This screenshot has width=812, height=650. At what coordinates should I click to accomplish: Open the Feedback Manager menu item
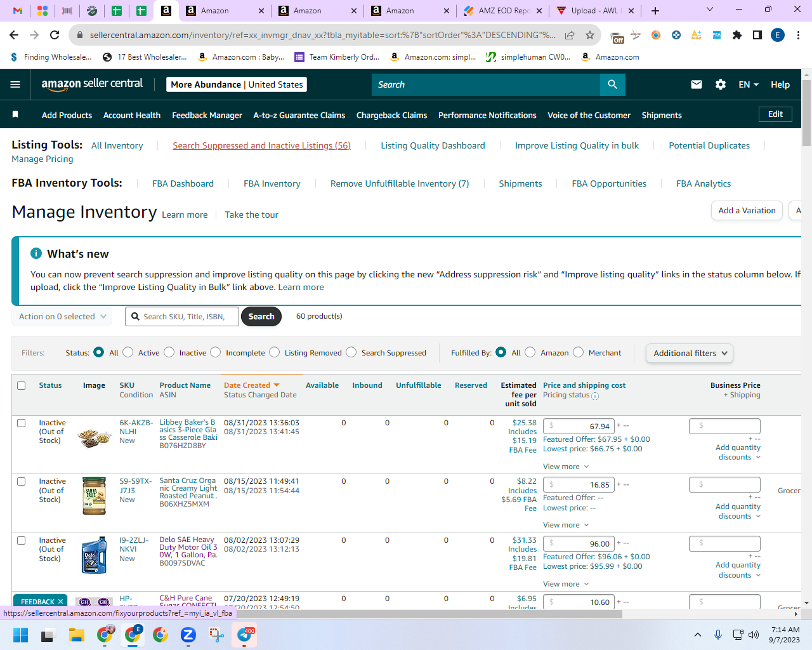point(207,115)
